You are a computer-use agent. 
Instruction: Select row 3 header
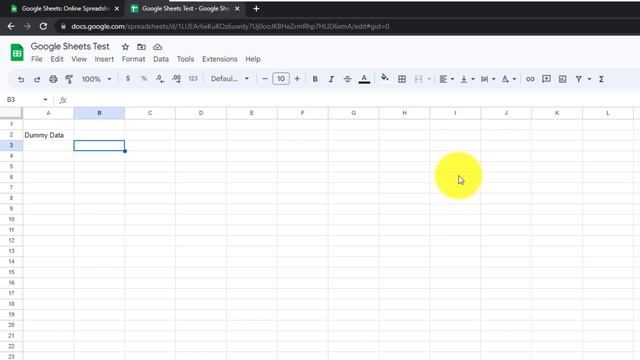coord(11,145)
